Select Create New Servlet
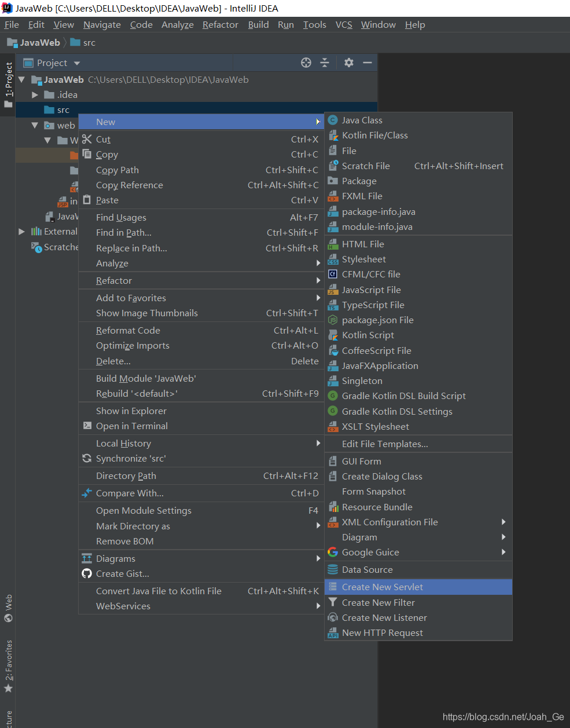 pyautogui.click(x=418, y=587)
